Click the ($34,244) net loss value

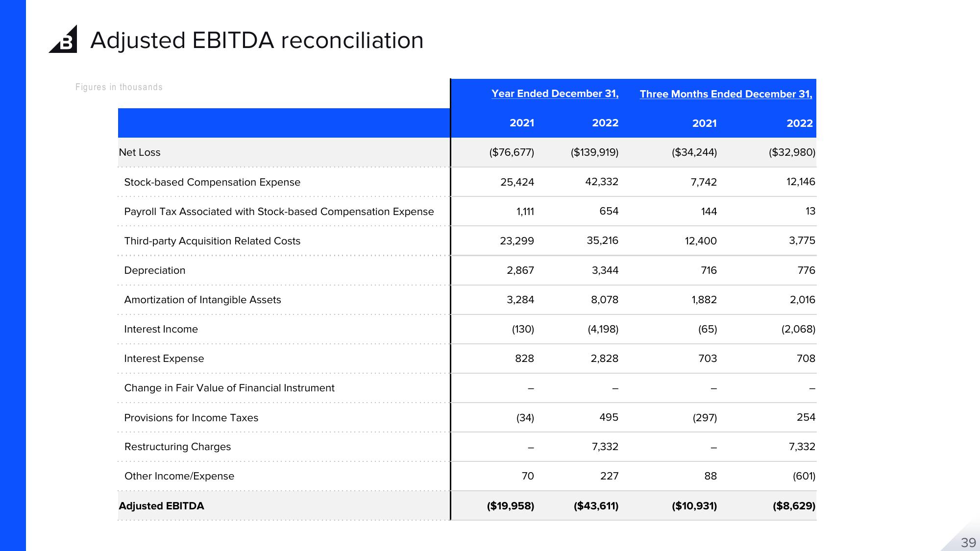[694, 152]
